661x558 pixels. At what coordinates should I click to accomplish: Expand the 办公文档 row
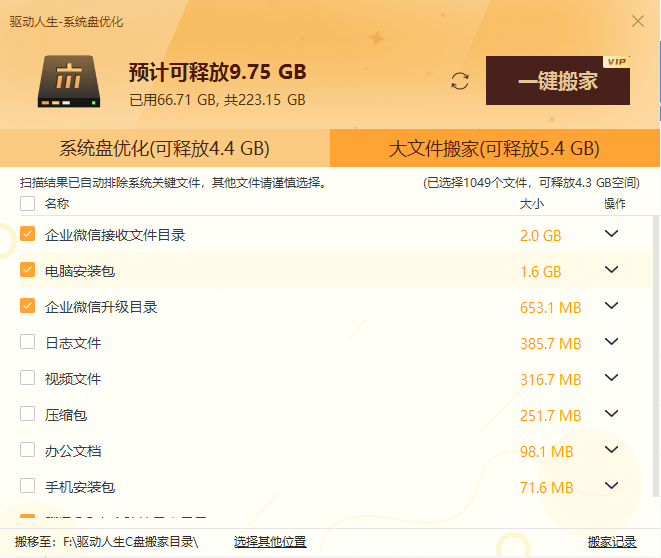tap(611, 449)
